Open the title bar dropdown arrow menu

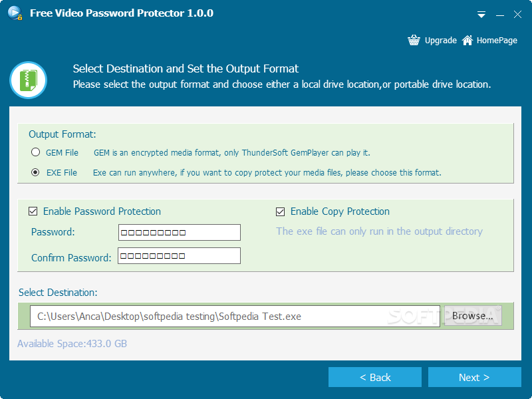pos(481,15)
